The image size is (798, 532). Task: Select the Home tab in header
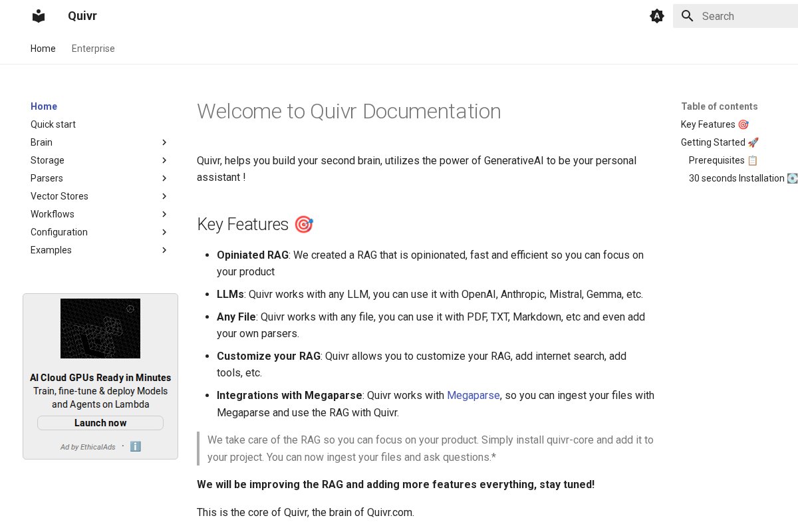(x=43, y=49)
